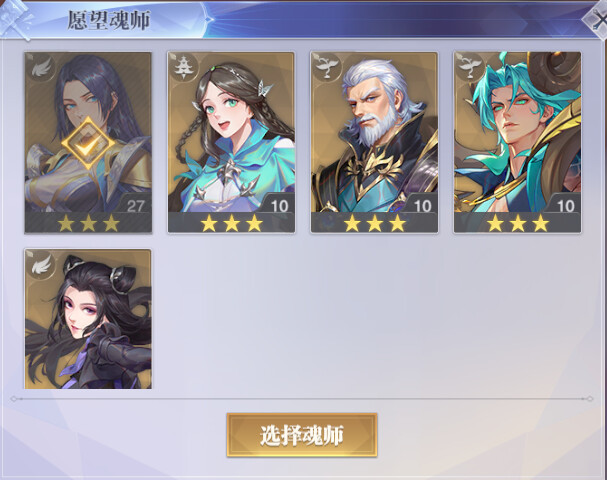The height and width of the screenshot is (480, 607).
Task: Select the braided-hair girl hero card
Action: [x=231, y=142]
